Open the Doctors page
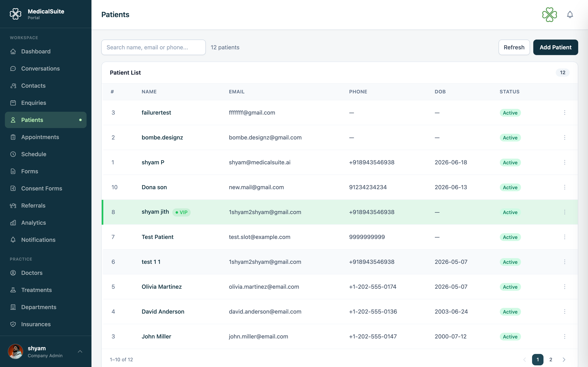588x367 pixels. point(46,273)
